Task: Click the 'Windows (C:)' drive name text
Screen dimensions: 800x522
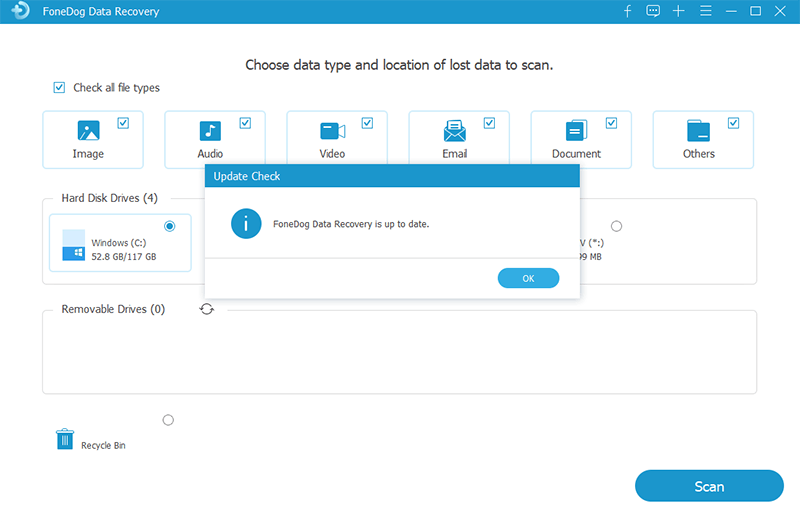Action: (x=119, y=243)
